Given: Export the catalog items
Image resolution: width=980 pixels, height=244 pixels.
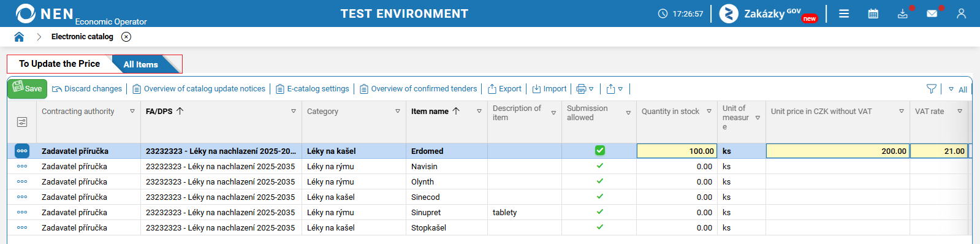Looking at the screenshot, I should click(505, 89).
